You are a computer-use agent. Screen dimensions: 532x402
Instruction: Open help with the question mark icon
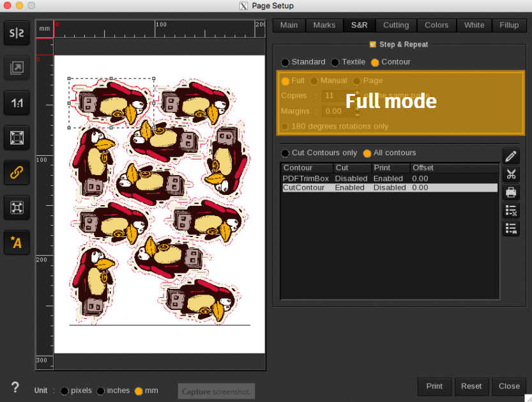pyautogui.click(x=15, y=387)
